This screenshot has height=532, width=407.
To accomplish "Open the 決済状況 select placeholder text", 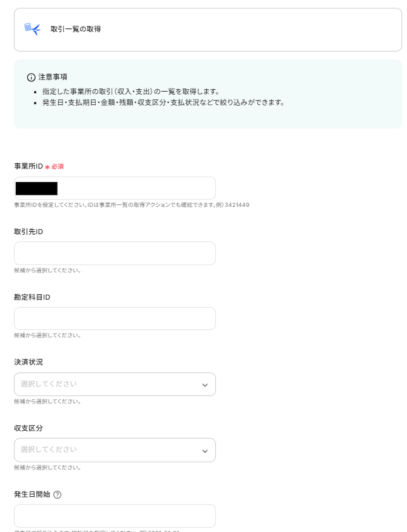I will click(49, 384).
